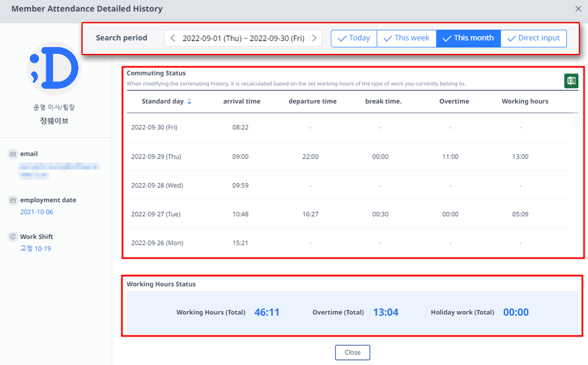The width and height of the screenshot is (588, 365).
Task: Click Overtime total 13:04 value
Action: tap(385, 312)
